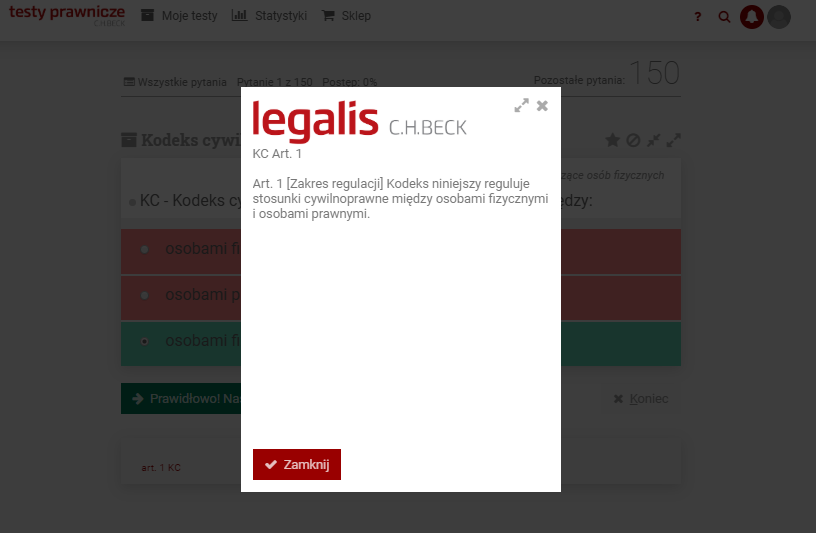
Task: Click the collapse arrows icon beside star
Action: click(653, 140)
